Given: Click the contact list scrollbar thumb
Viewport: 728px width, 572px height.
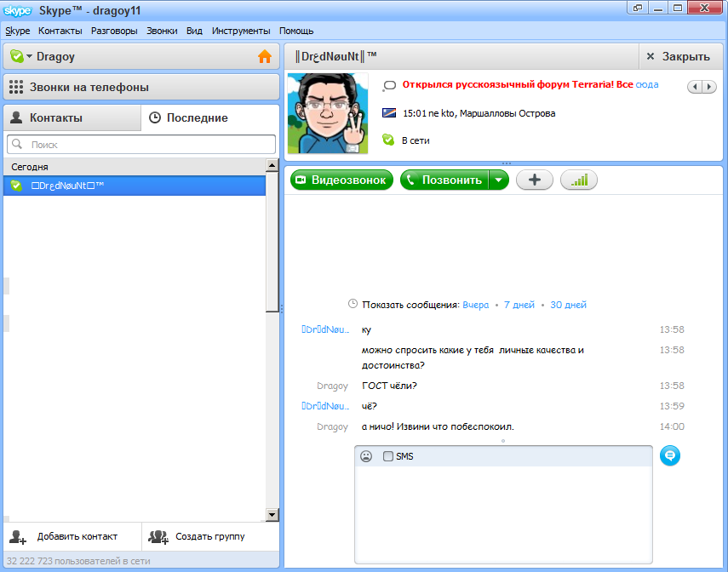Looking at the screenshot, I should [272, 243].
